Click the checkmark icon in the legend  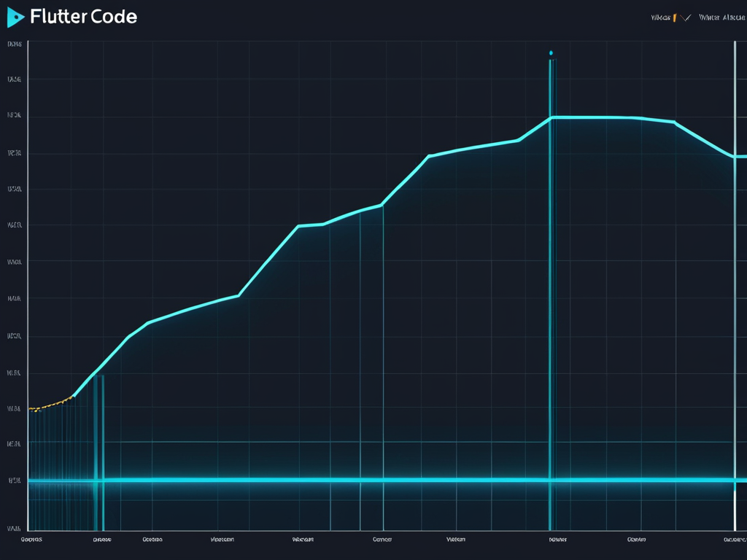click(684, 17)
